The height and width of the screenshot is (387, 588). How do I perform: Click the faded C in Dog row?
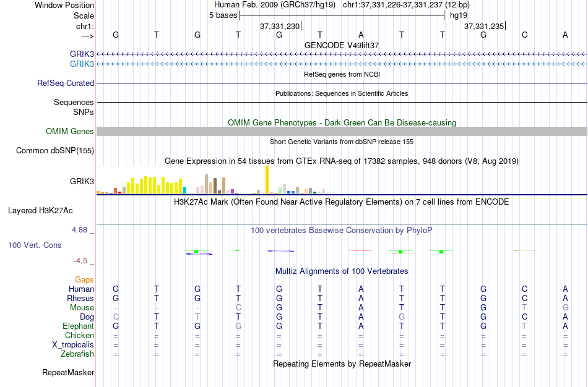(116, 317)
